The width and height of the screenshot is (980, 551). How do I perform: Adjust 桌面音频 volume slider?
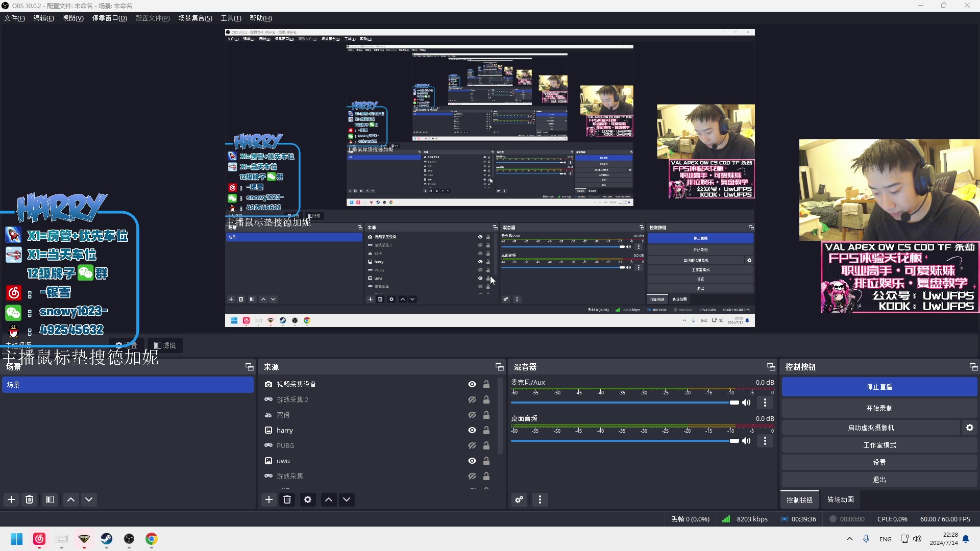click(x=625, y=441)
